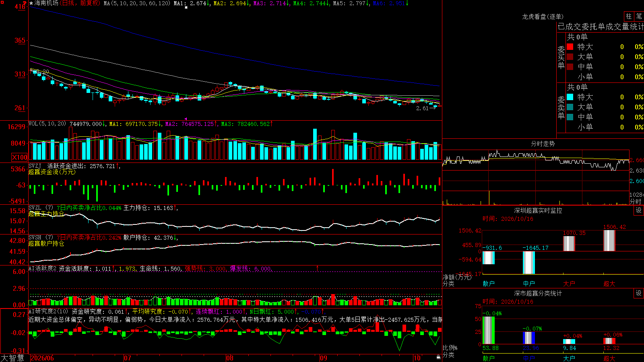The width and height of the screenshot is (644, 362).
Task: Click the MA(5,10,20,30,60,120) indicator parameters
Action: (137, 3)
